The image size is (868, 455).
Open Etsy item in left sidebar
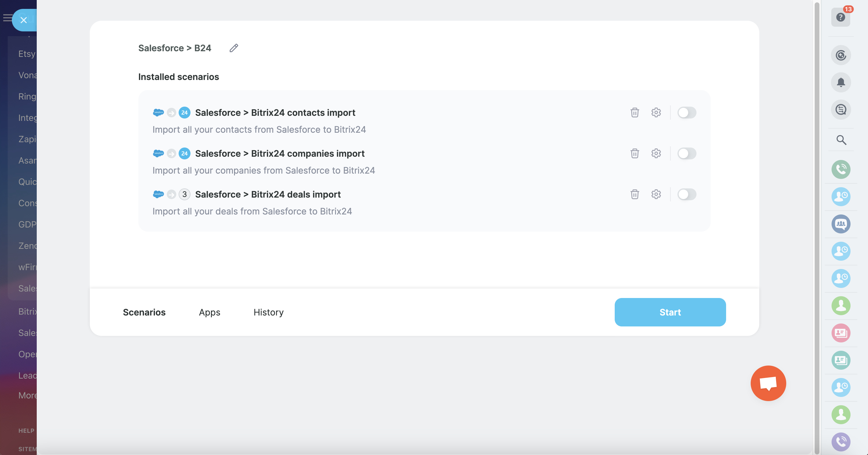[27, 54]
